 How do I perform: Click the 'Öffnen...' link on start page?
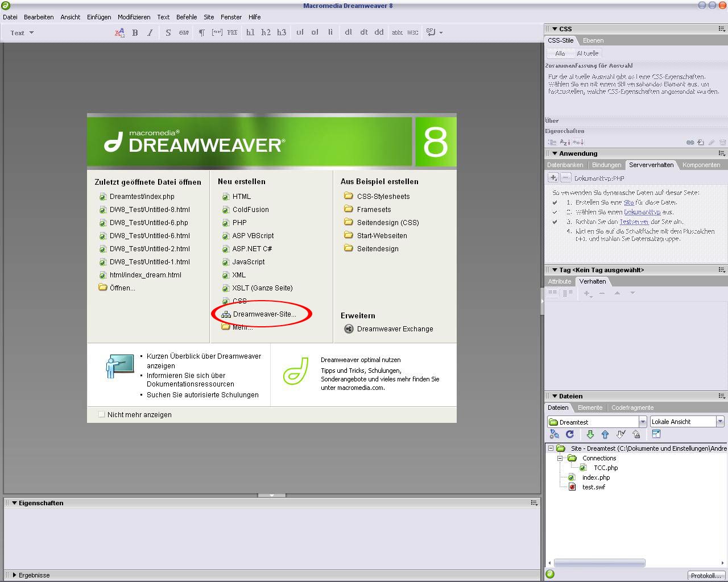point(117,288)
